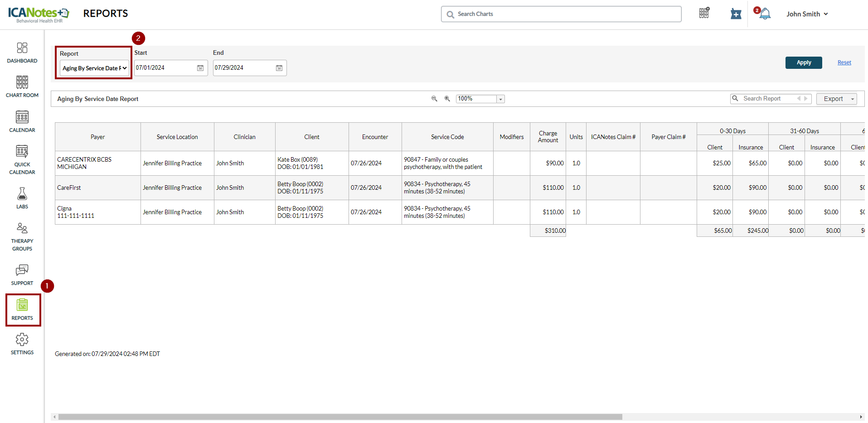Open Settings in the sidebar
Image resolution: width=868 pixels, height=423 pixels.
coord(22,344)
